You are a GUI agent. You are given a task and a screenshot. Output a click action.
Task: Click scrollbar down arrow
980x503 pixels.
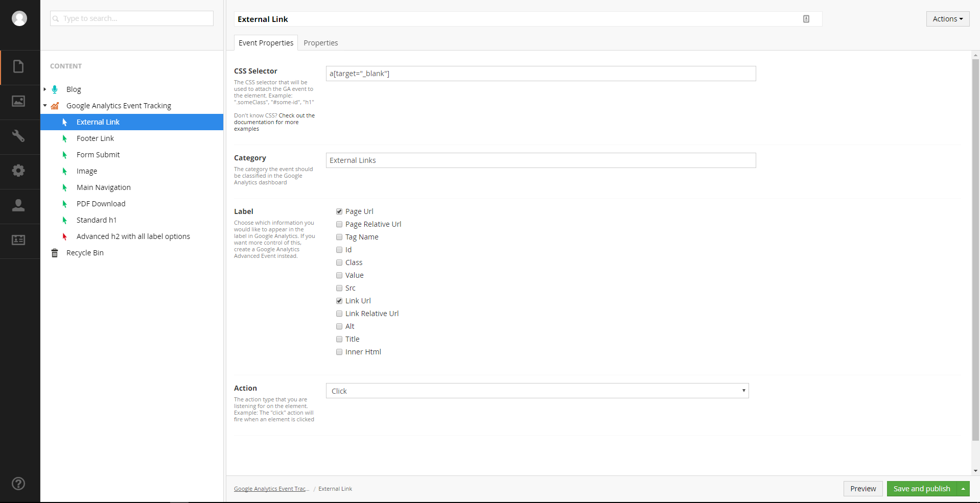click(976, 471)
